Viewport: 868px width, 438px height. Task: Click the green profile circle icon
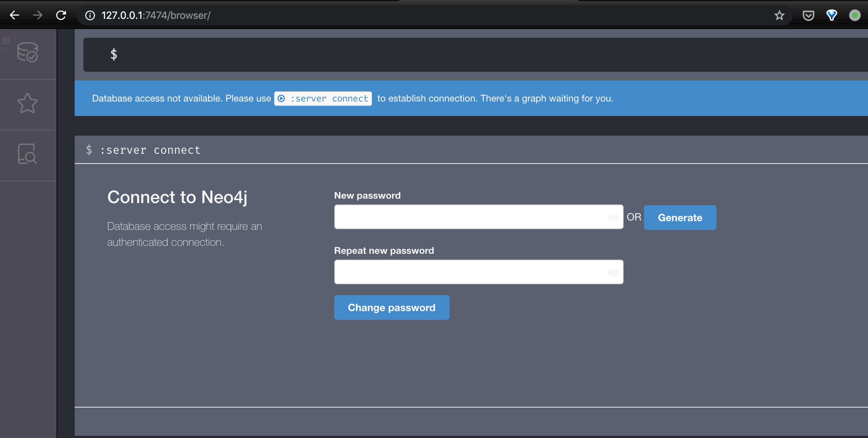point(855,15)
